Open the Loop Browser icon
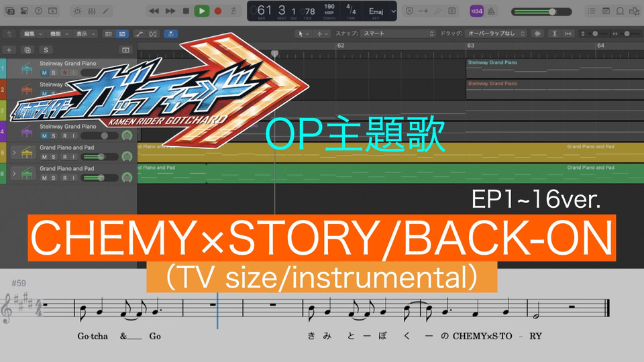The height and width of the screenshot is (362, 644). (x=620, y=11)
